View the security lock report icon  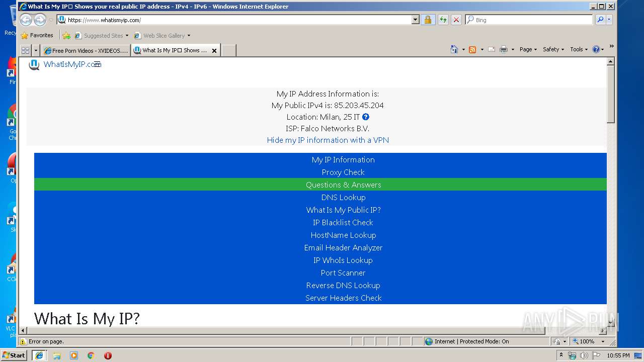(428, 20)
